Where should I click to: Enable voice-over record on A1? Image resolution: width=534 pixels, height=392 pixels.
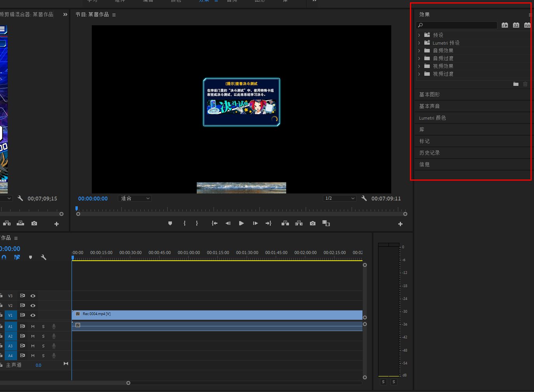point(54,326)
